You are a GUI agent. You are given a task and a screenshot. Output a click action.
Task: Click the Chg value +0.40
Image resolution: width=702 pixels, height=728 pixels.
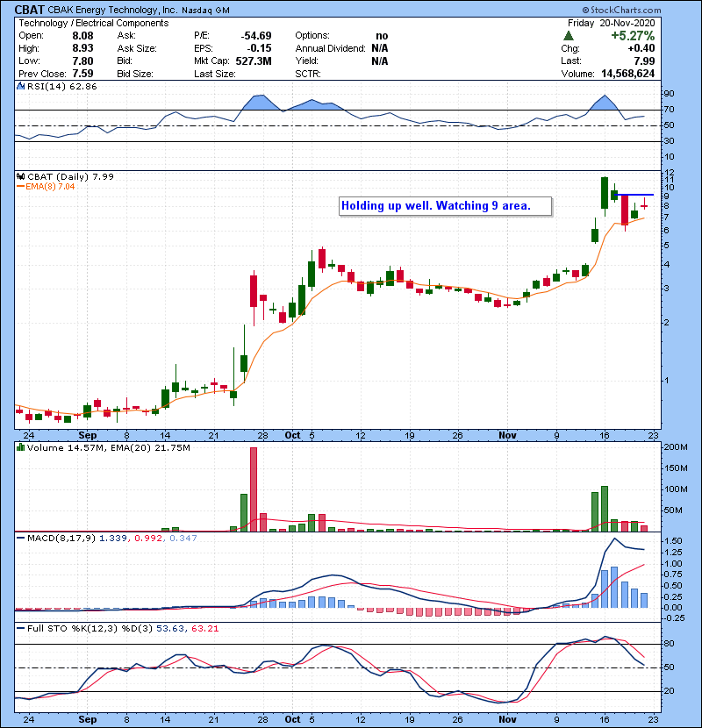click(641, 48)
